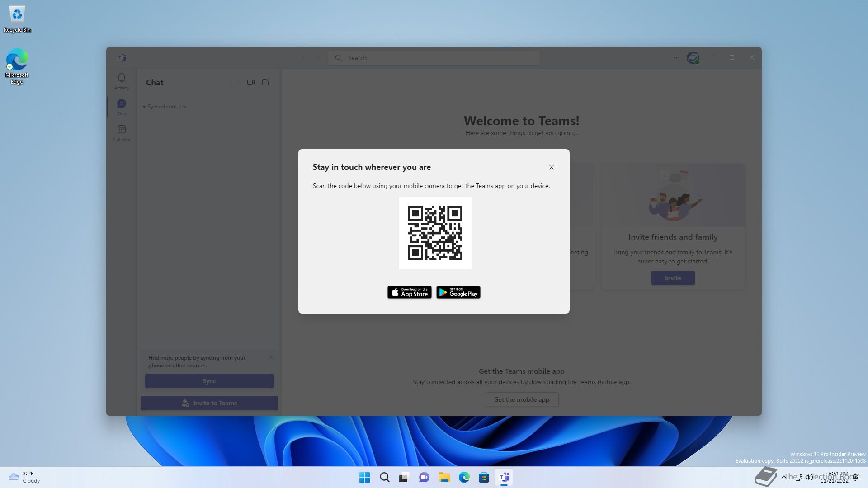Launch Edge from the taskbar
The height and width of the screenshot is (488, 868).
464,477
